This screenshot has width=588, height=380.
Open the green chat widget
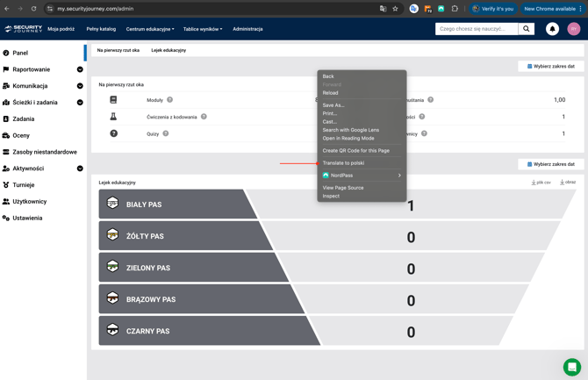[572, 367]
